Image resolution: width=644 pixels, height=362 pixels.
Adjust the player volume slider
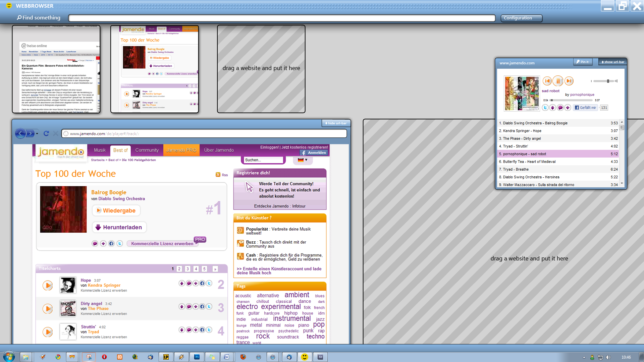tap(608, 81)
